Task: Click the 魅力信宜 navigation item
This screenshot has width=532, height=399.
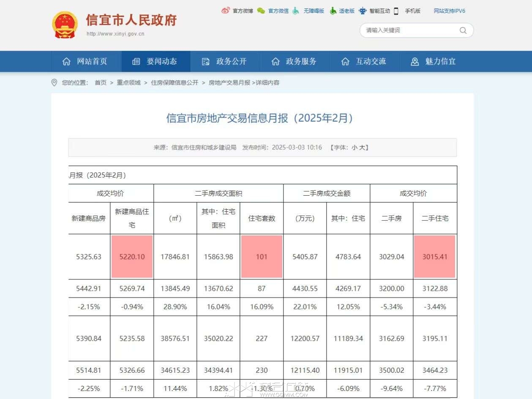Action: click(x=434, y=62)
